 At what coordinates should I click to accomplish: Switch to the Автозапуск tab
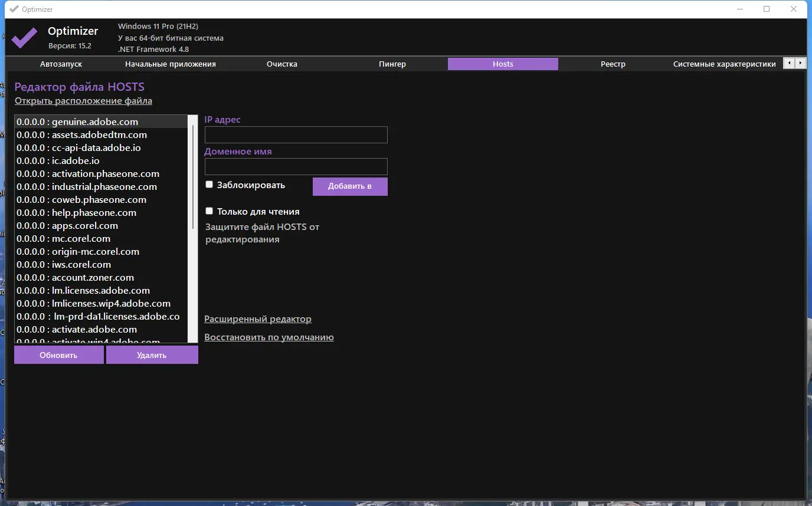coord(61,64)
